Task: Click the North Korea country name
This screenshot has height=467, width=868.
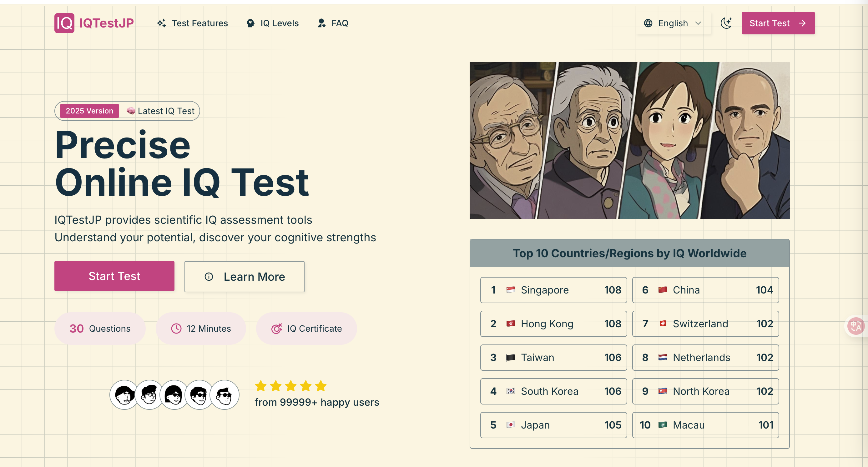Action: pos(701,391)
